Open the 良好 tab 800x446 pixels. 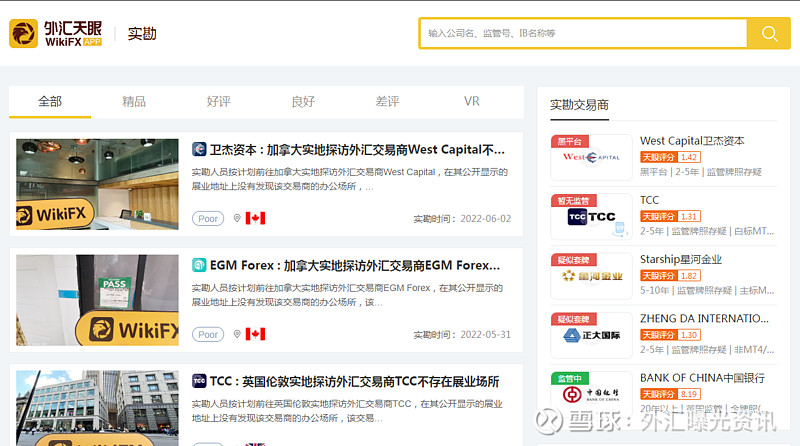point(303,102)
